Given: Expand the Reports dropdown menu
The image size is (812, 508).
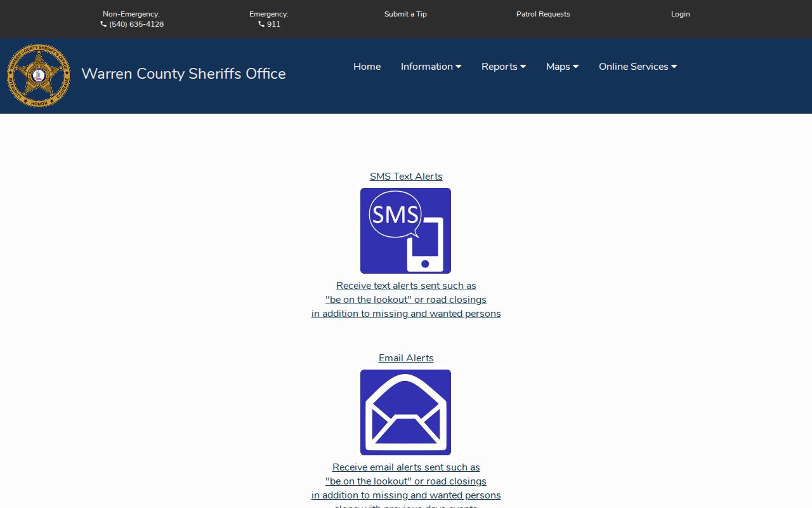Looking at the screenshot, I should (x=504, y=67).
